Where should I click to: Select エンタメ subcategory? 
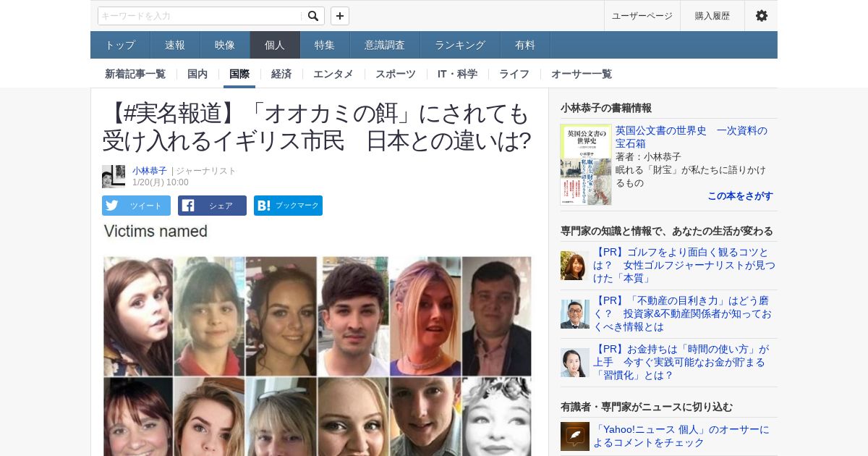[333, 74]
